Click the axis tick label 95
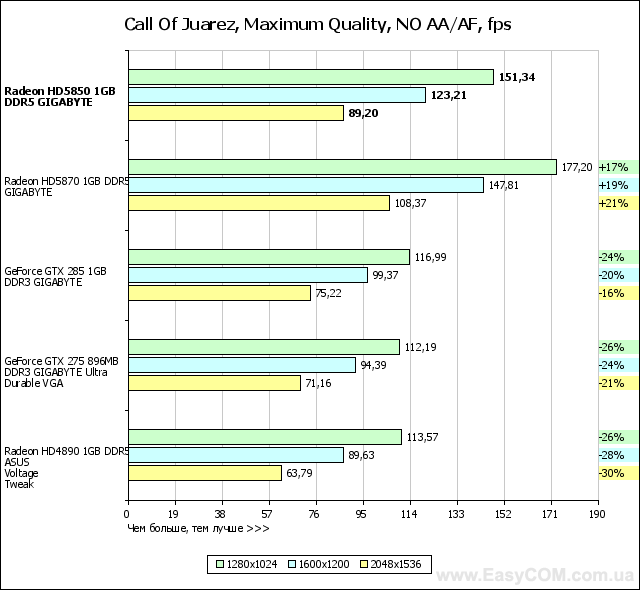Image resolution: width=640 pixels, height=590 pixels. [x=361, y=514]
